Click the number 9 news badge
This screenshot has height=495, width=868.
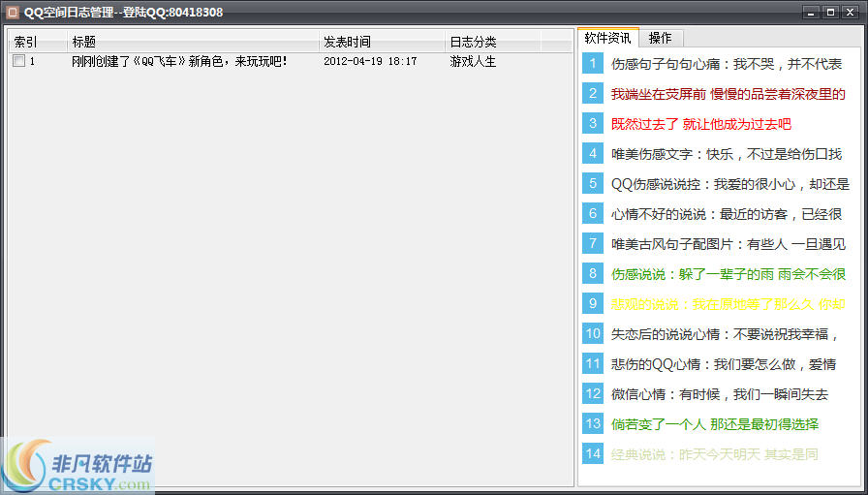coord(593,303)
